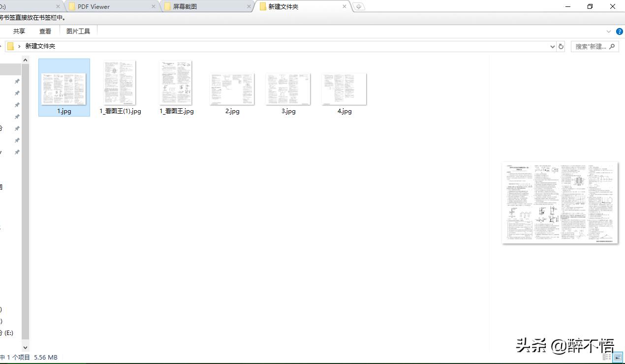Viewport: 625px width, 364px height.
Task: Open the 查看 ribbon tab
Action: pos(45,31)
